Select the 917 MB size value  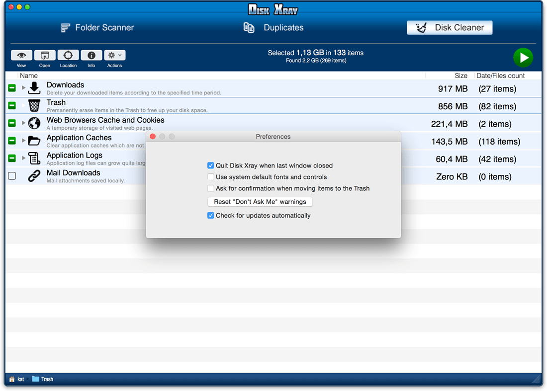click(x=453, y=89)
